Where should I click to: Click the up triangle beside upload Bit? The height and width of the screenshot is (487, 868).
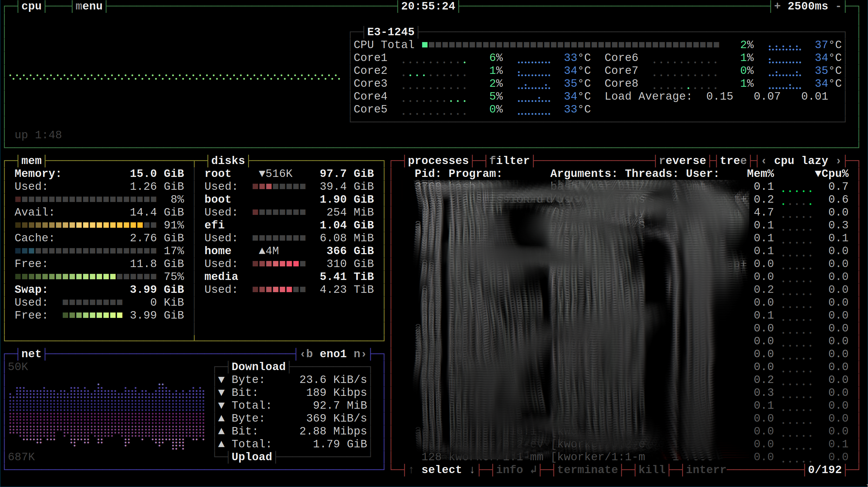tap(221, 431)
